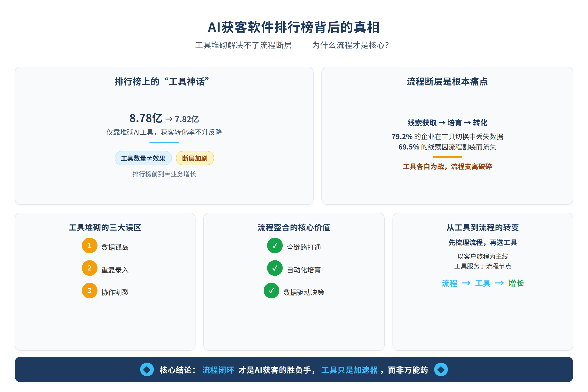Click the diamond icon before 核心结论
Image resolution: width=588 pixels, height=392 pixels.
147,369
